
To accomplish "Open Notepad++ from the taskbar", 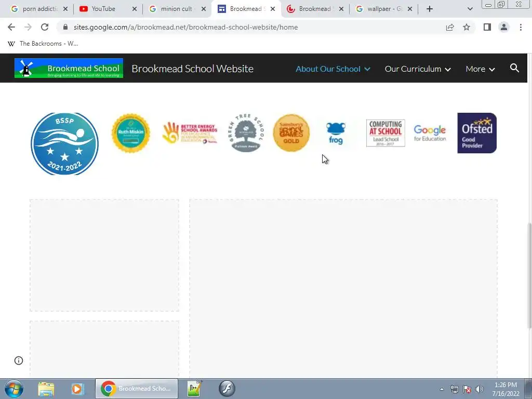I will click(x=195, y=389).
